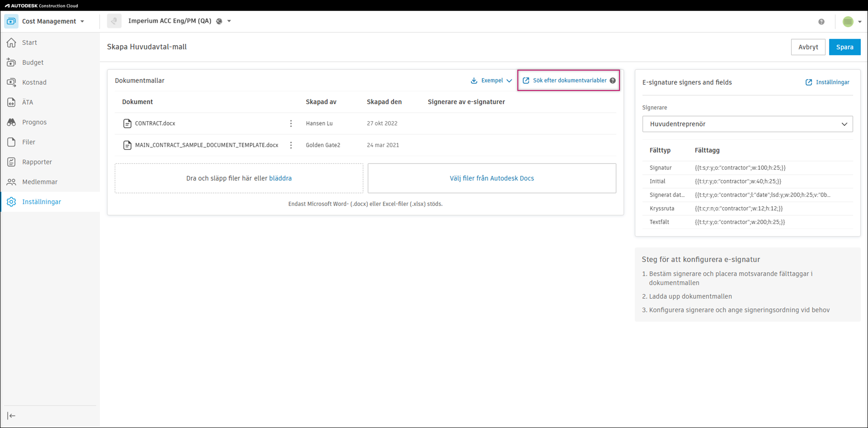Click the ÄTA change-order icon
This screenshot has height=428, width=868.
click(x=11, y=102)
